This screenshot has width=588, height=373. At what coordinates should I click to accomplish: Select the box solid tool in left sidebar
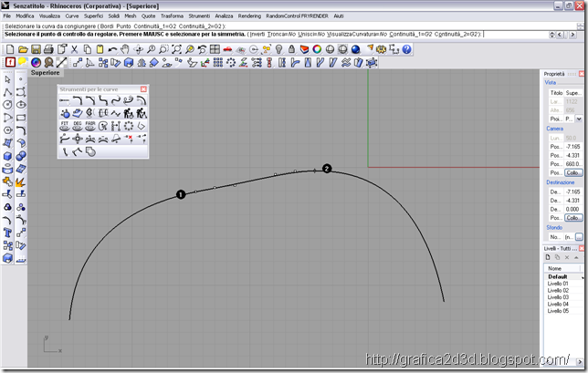coord(7,156)
